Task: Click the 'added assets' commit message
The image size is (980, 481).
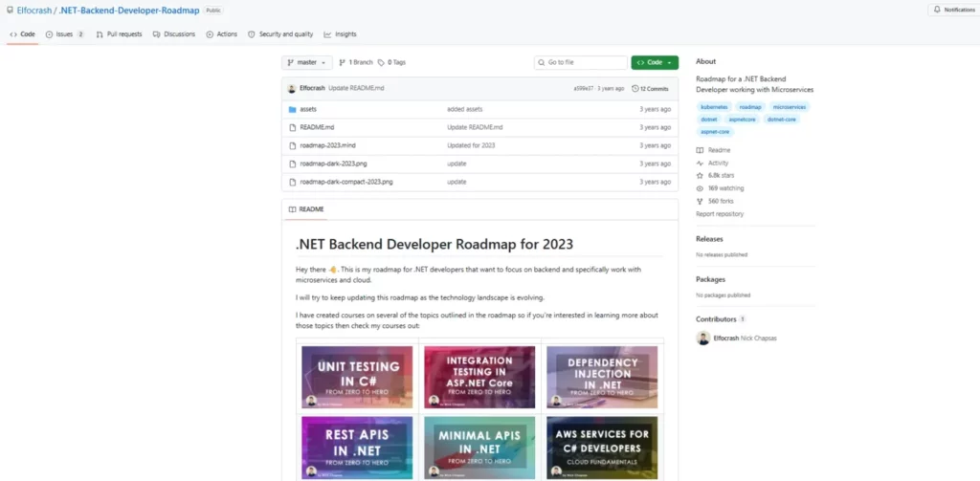Action: (464, 109)
